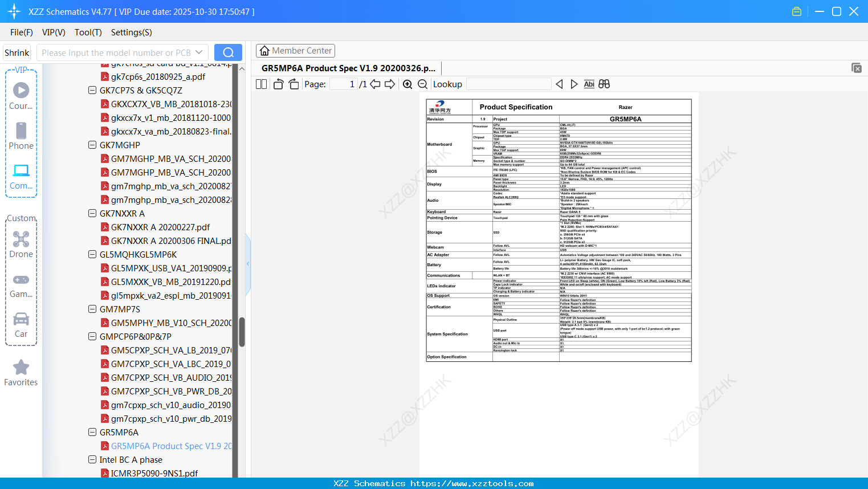Go to the next page arrow
The height and width of the screenshot is (489, 868).
[x=390, y=84]
